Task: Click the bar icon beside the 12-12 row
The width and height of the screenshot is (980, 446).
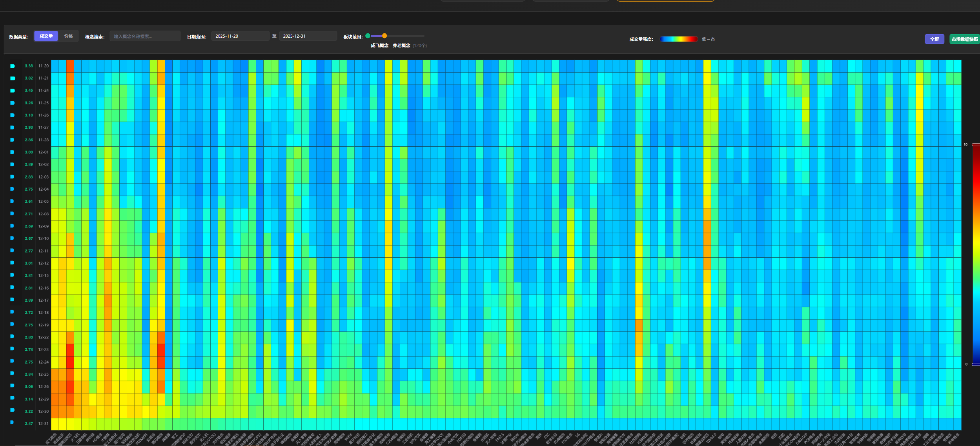Action: pyautogui.click(x=12, y=263)
